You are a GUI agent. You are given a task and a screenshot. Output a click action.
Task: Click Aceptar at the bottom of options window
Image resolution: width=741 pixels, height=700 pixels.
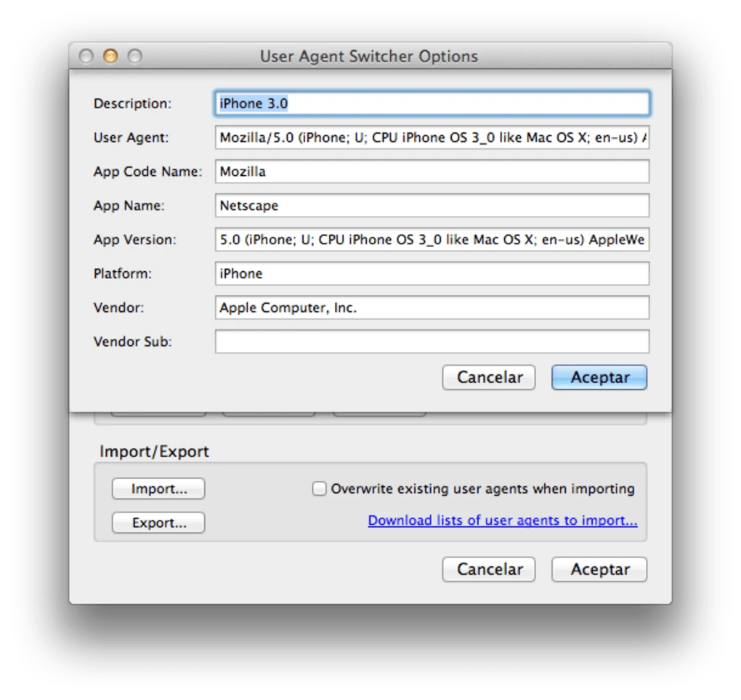tap(599, 569)
